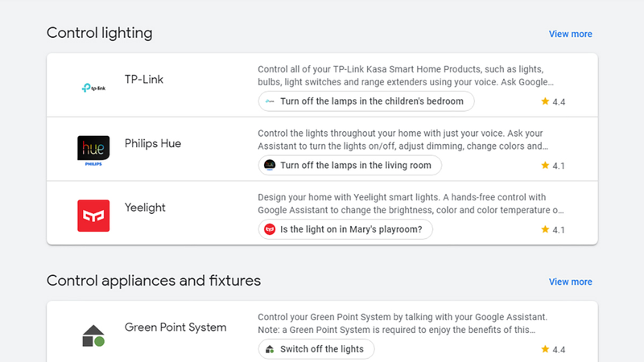
Task: Click the star rating for Green Point System
Action: coord(553,349)
